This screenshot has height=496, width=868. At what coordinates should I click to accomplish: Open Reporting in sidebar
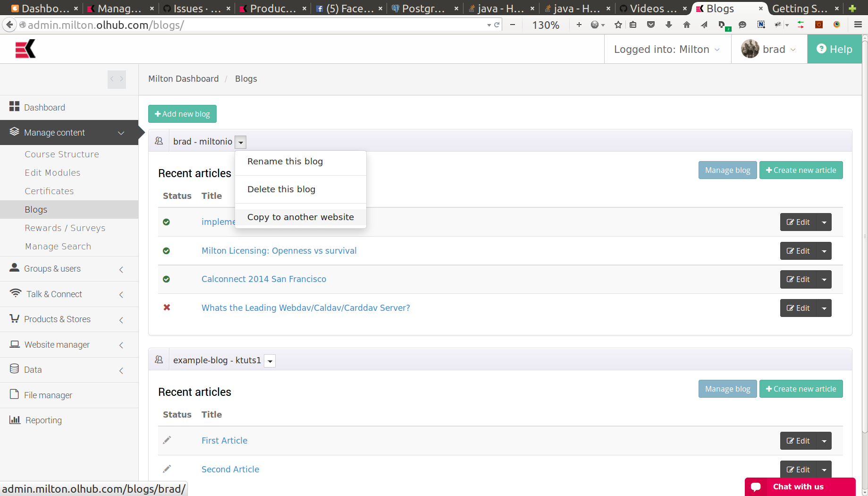[69, 420]
